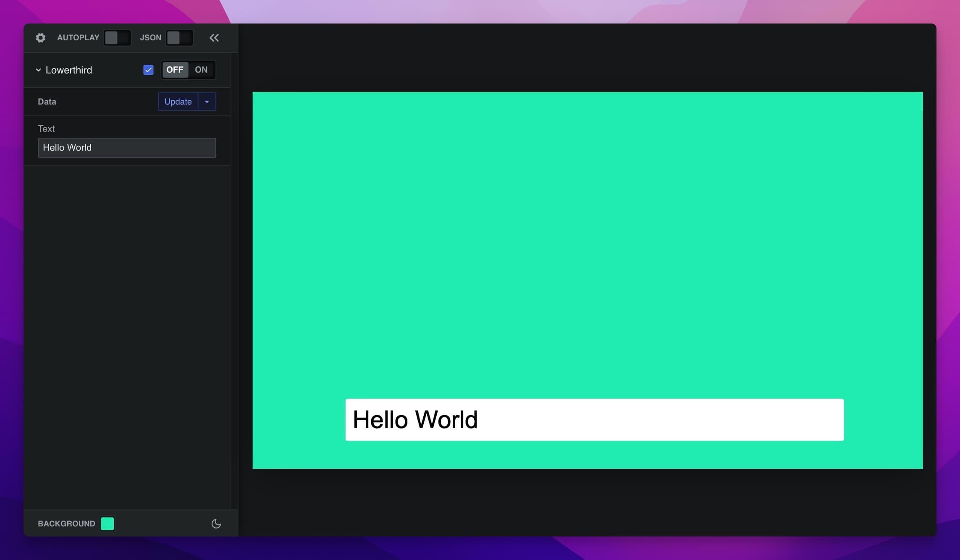The height and width of the screenshot is (560, 960).
Task: Pick the green BACKGROUND color swatch
Action: click(108, 523)
